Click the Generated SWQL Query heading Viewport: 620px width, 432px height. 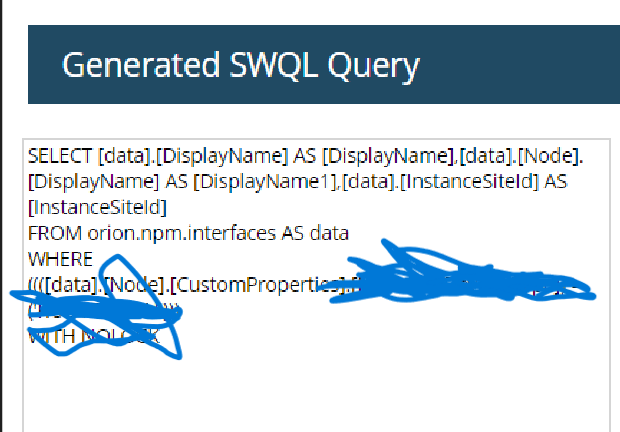(240, 66)
